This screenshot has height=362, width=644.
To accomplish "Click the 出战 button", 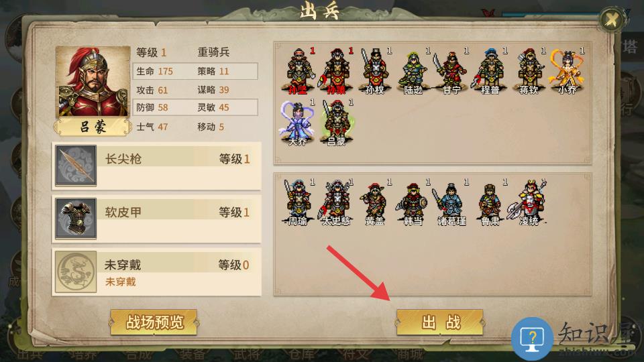I will click(x=440, y=322).
